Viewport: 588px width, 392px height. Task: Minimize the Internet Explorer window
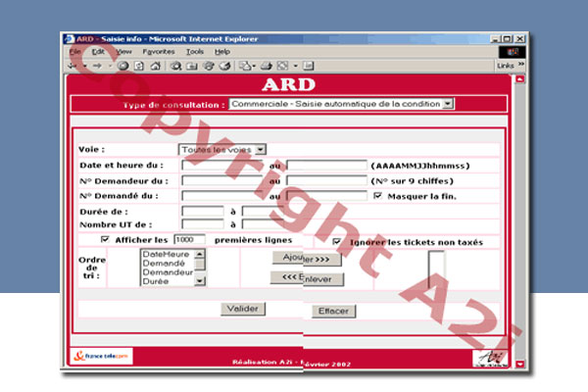[x=495, y=39]
